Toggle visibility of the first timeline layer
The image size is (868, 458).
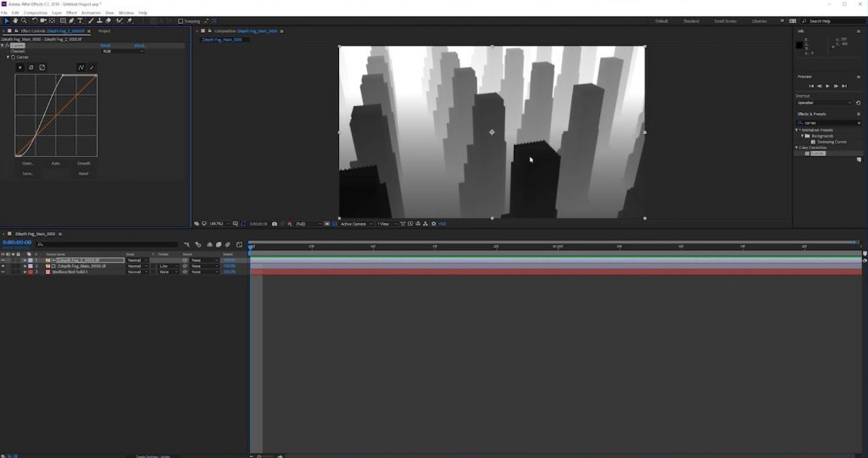point(3,260)
